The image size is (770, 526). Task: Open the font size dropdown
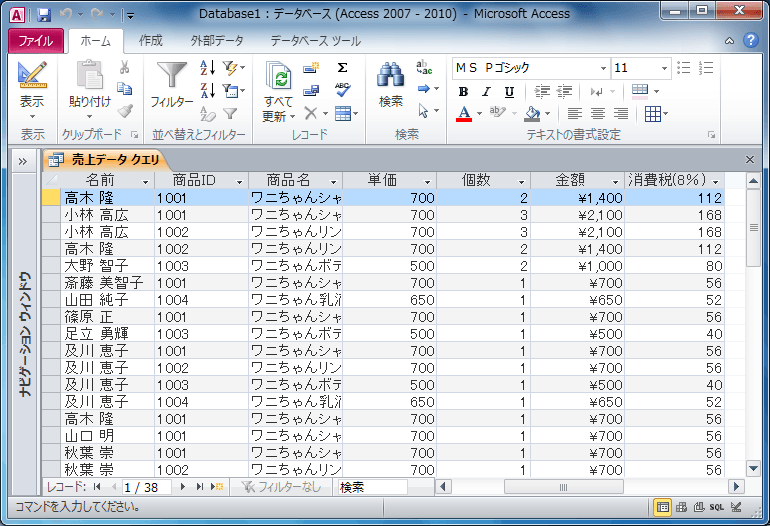click(x=662, y=67)
